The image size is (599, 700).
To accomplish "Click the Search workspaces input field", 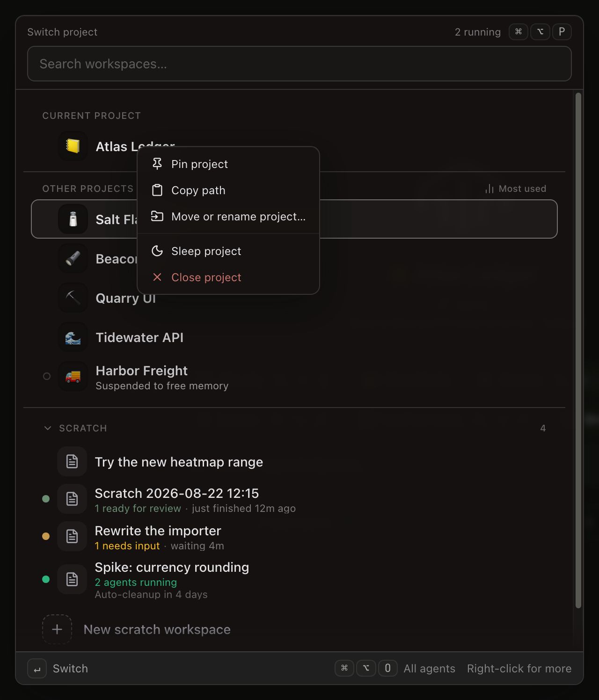I will pyautogui.click(x=299, y=64).
